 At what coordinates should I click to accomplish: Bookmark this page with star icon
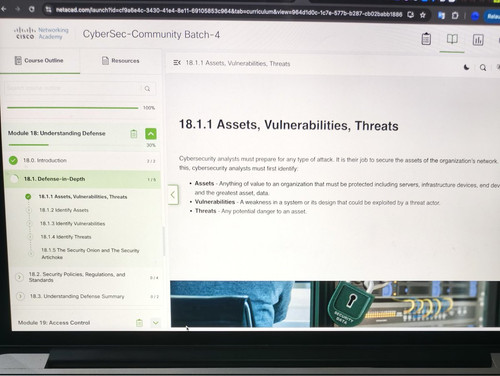click(423, 15)
